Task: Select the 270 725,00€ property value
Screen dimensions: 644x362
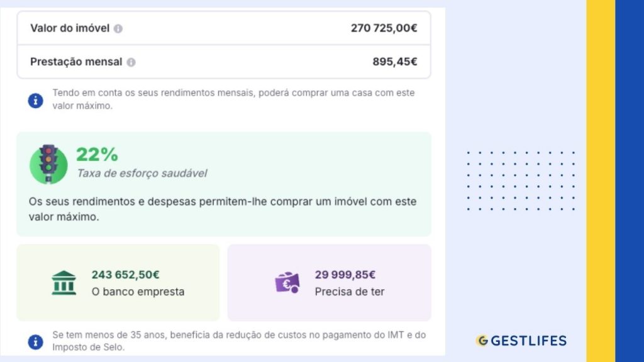Action: click(x=384, y=28)
